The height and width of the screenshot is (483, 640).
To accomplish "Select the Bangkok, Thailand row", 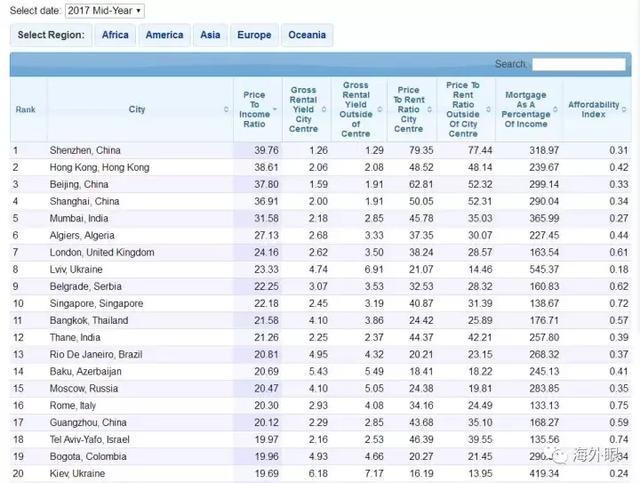I will 320,321.
